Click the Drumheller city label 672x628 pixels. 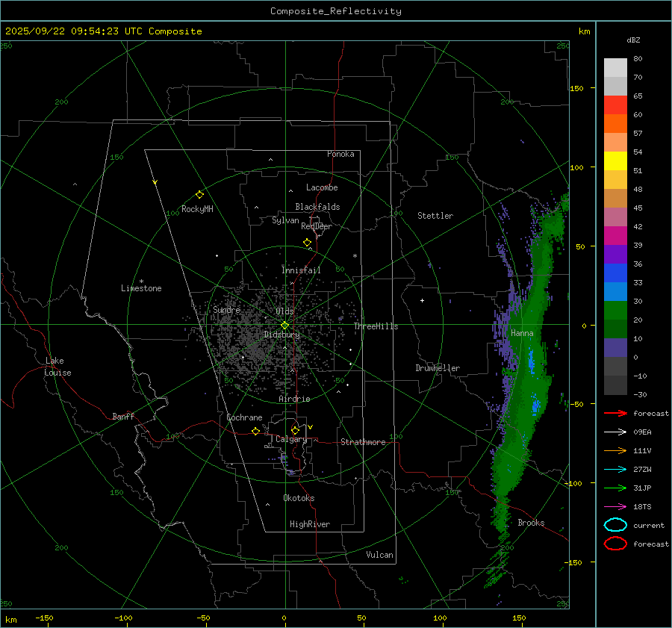click(x=438, y=368)
